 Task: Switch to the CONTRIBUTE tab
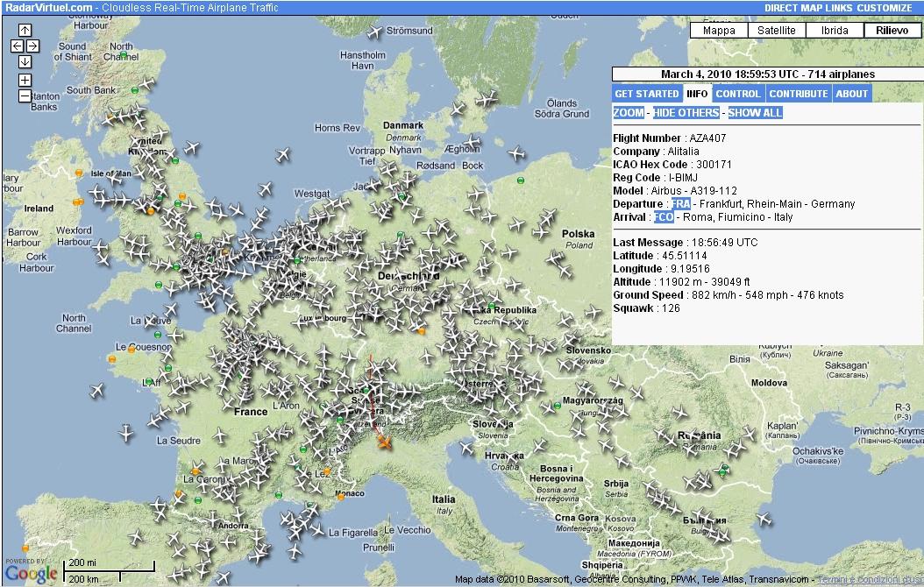(798, 94)
